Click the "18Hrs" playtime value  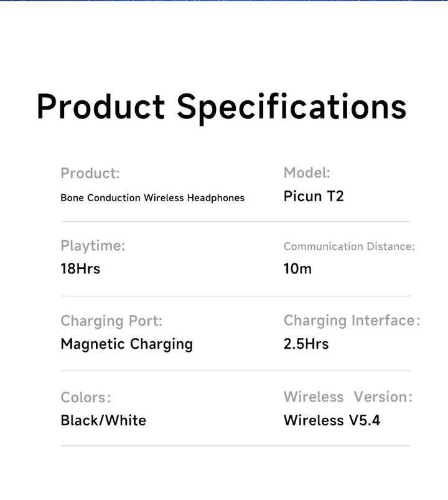click(80, 269)
